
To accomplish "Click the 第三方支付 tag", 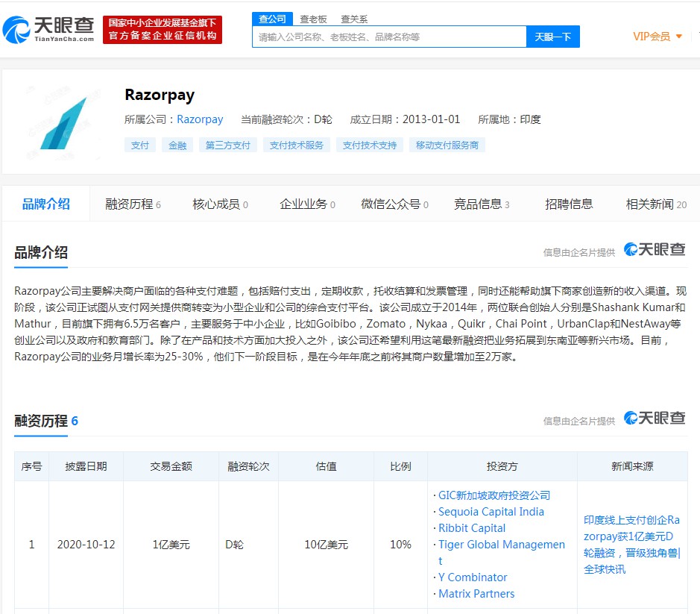I will point(228,145).
